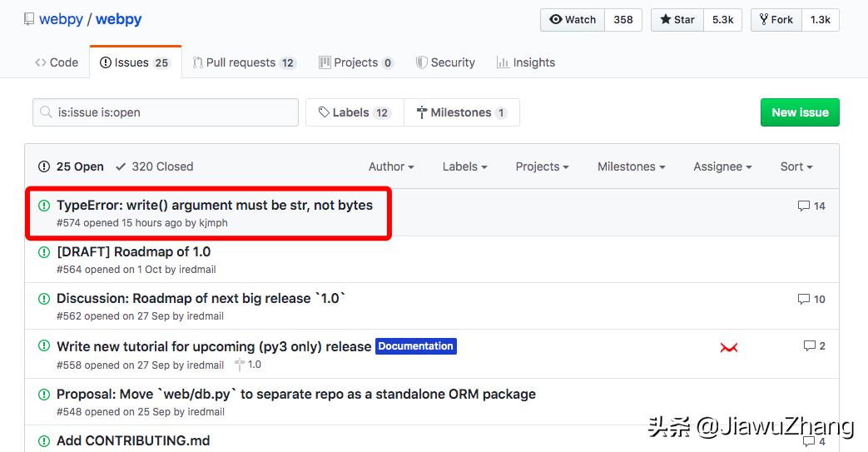Show the 320 Closed issues
The height and width of the screenshot is (452, 868).
click(155, 166)
